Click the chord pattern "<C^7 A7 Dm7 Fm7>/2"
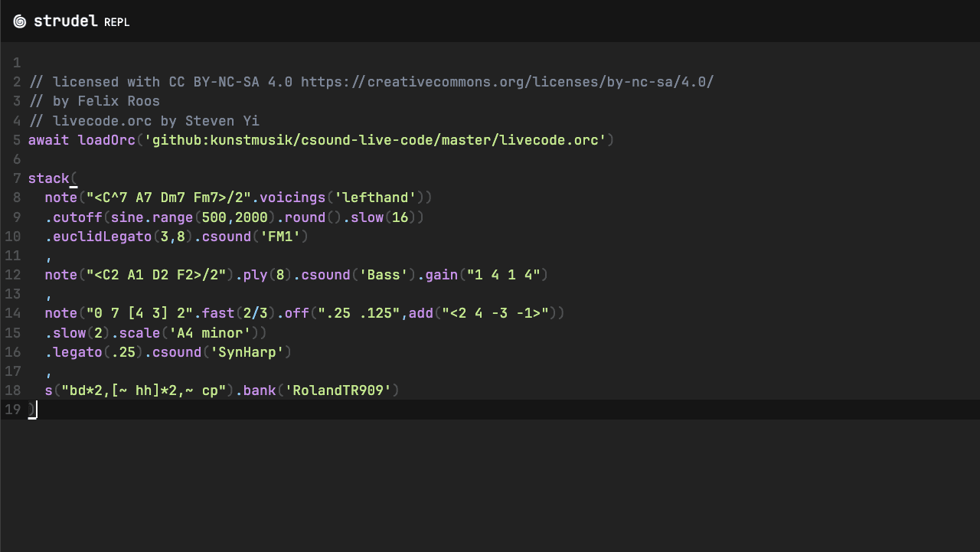 point(168,198)
